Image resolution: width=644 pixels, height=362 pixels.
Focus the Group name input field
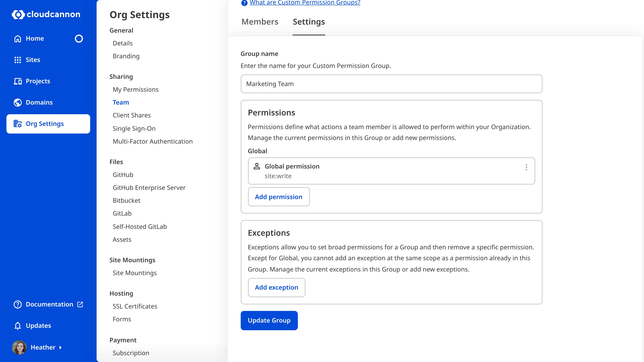[x=391, y=84]
